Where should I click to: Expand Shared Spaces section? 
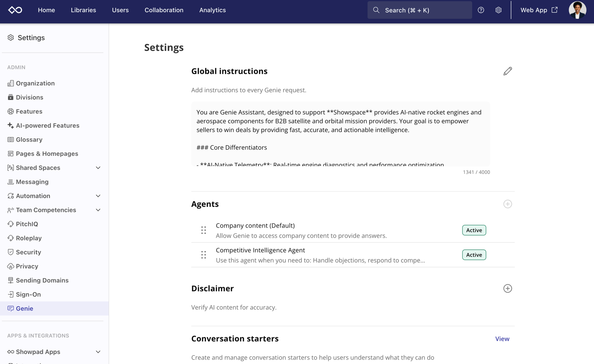coord(98,168)
